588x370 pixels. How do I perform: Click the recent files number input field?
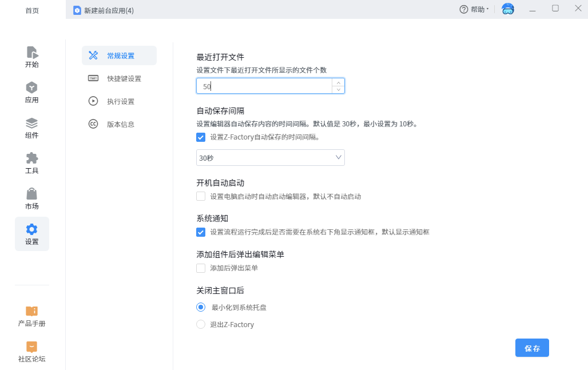point(264,86)
